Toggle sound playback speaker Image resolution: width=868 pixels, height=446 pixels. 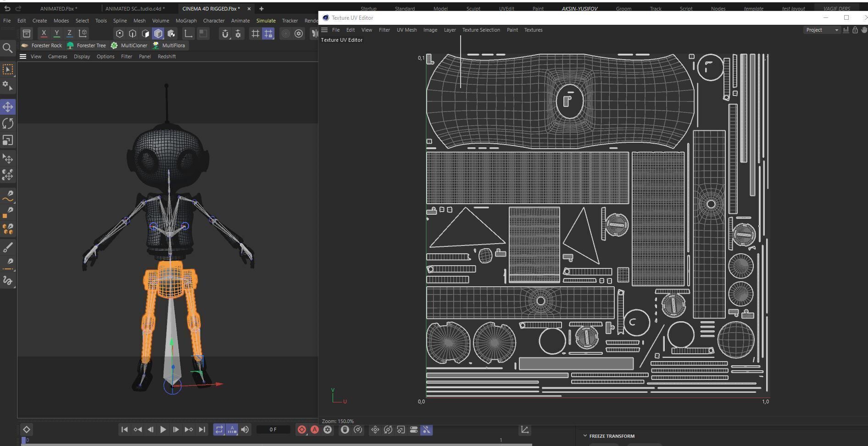click(245, 429)
